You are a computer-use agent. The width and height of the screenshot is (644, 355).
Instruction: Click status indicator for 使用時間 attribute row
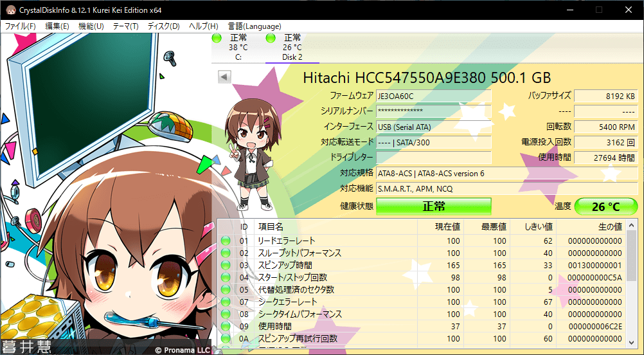226,327
